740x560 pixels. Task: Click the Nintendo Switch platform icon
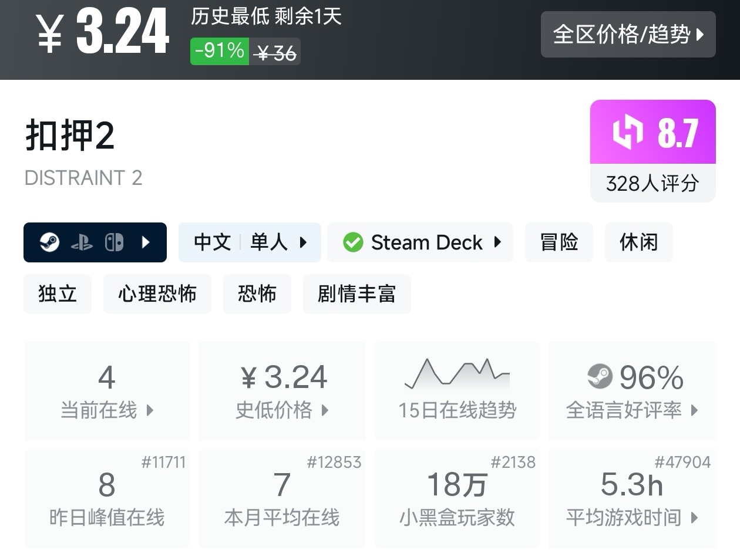coord(114,242)
